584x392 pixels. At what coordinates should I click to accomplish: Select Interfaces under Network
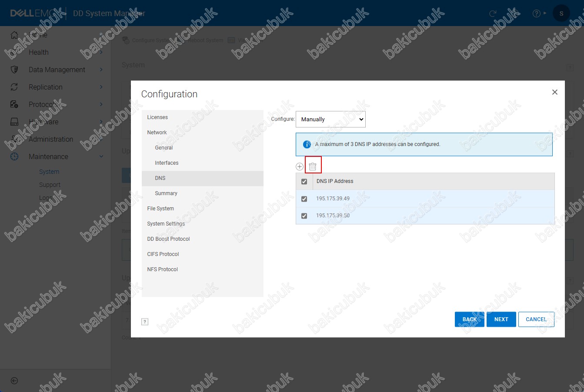(x=203, y=163)
